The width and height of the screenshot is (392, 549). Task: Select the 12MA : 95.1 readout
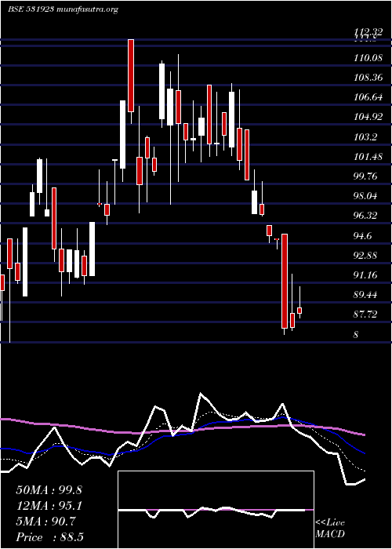(49, 506)
